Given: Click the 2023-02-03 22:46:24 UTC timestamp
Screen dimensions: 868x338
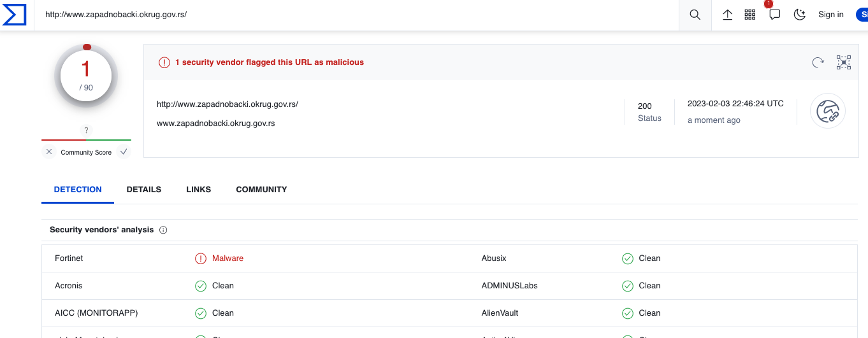Looking at the screenshot, I should point(735,103).
